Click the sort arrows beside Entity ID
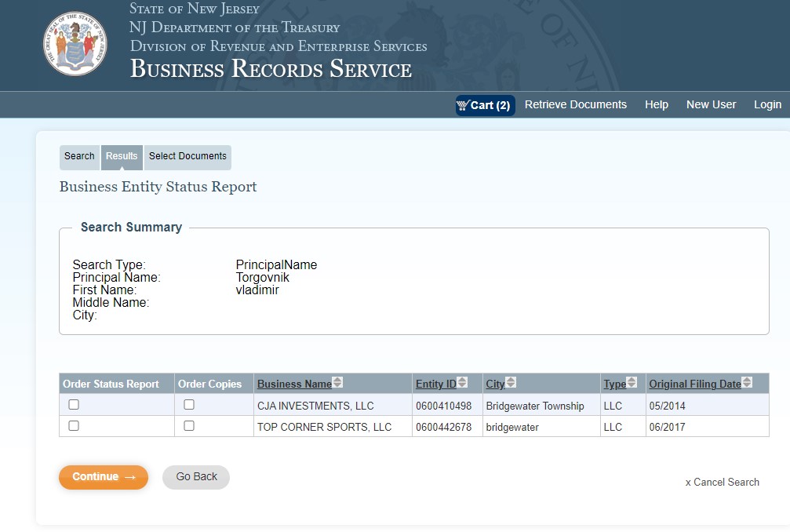Viewport: 790px width, 532px height. (464, 383)
